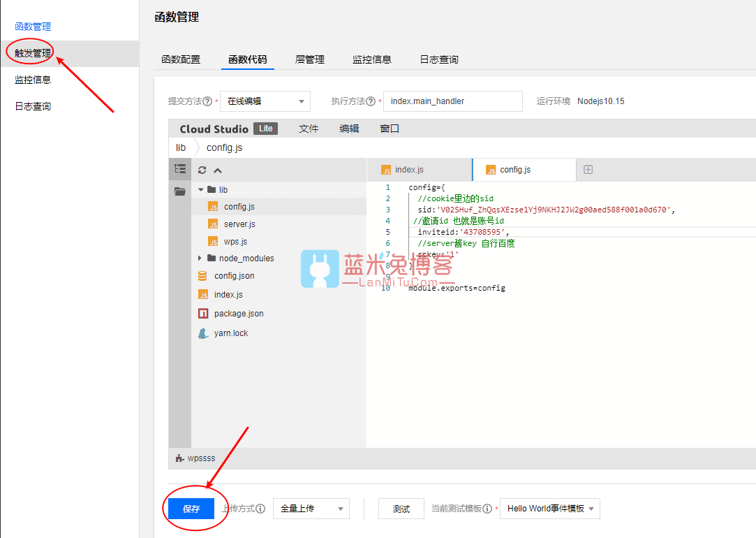Click the 当前测试模板 info icon
Image resolution: width=756 pixels, height=538 pixels.
coord(487,509)
